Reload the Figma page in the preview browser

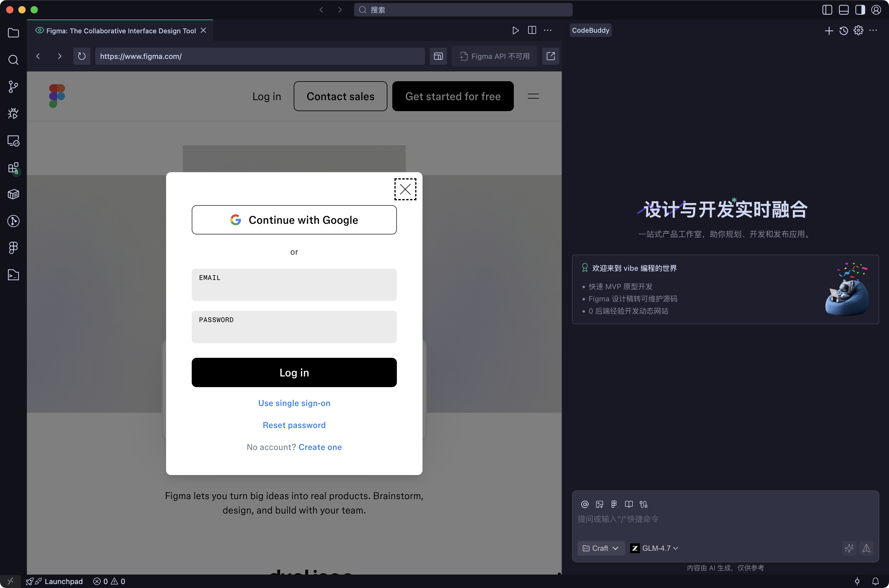coord(82,56)
